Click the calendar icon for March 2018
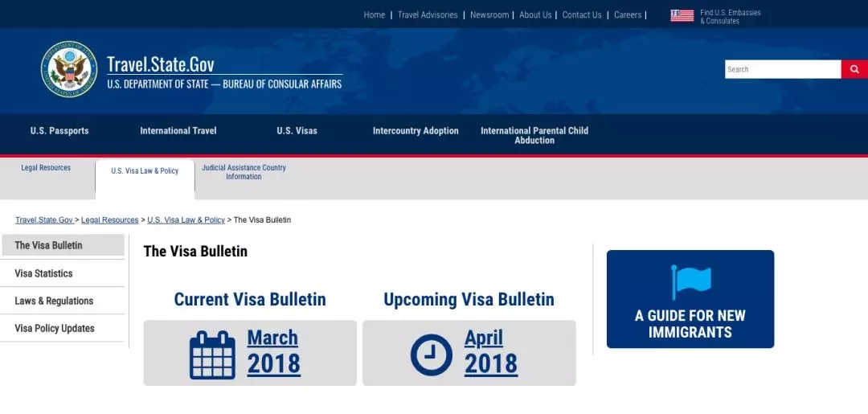This screenshot has height=414, width=868. point(212,355)
